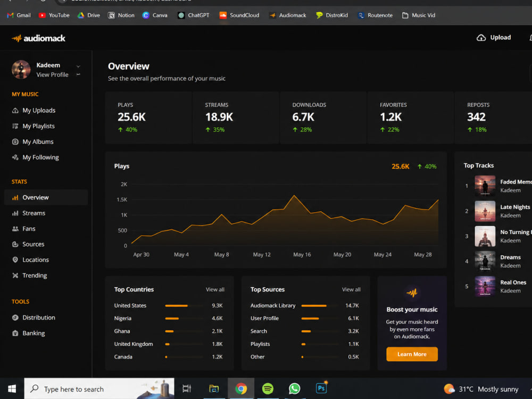Click Reposts stat value 342
Screen dimensions: 532x399
click(x=476, y=117)
